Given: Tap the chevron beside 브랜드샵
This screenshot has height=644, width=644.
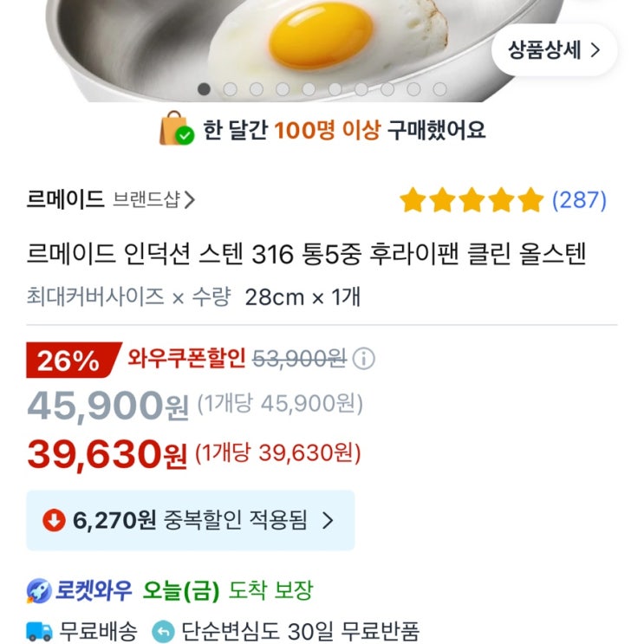Looking at the screenshot, I should (x=190, y=200).
